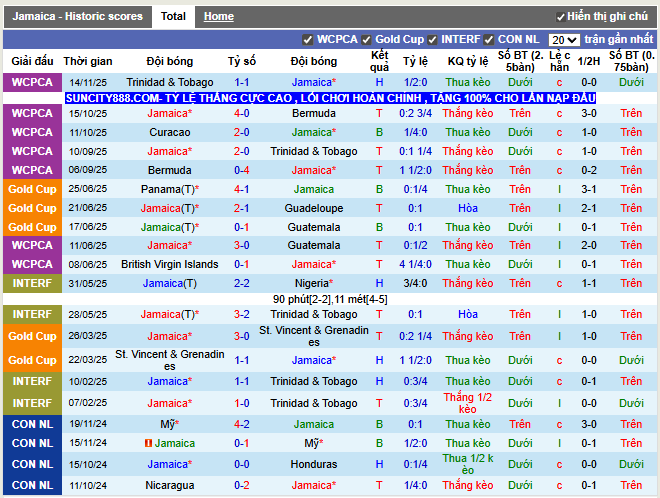Open British Virgin Islands team link
The width and height of the screenshot is (660, 498).
pyautogui.click(x=170, y=264)
